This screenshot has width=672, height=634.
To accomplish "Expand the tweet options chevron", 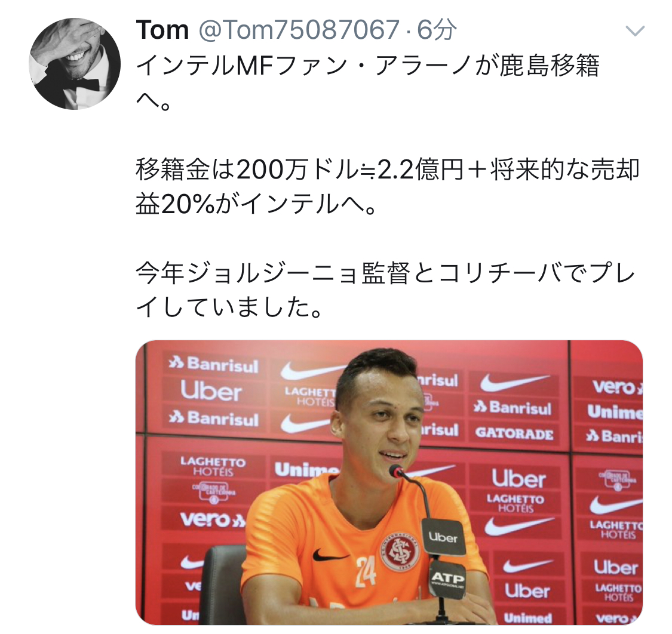I will point(635,31).
